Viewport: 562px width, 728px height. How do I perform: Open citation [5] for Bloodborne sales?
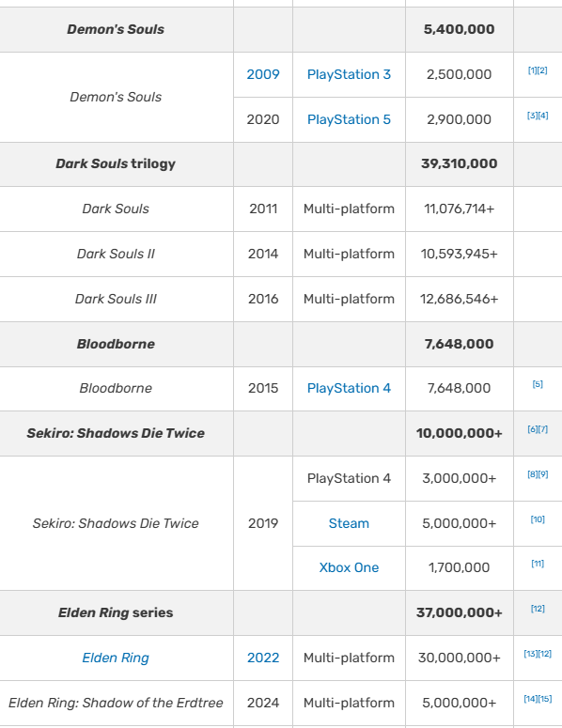tap(538, 384)
